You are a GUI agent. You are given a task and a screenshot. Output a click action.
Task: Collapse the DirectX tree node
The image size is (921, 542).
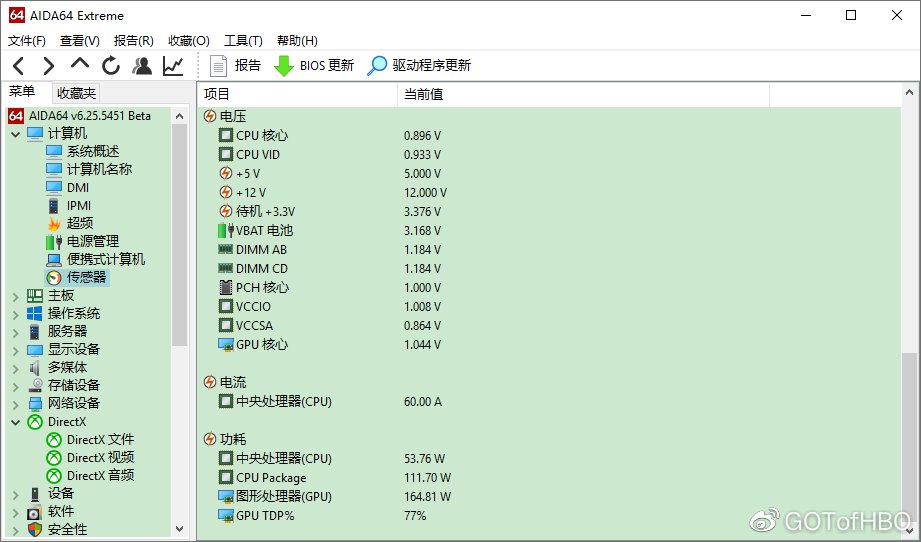click(16, 423)
